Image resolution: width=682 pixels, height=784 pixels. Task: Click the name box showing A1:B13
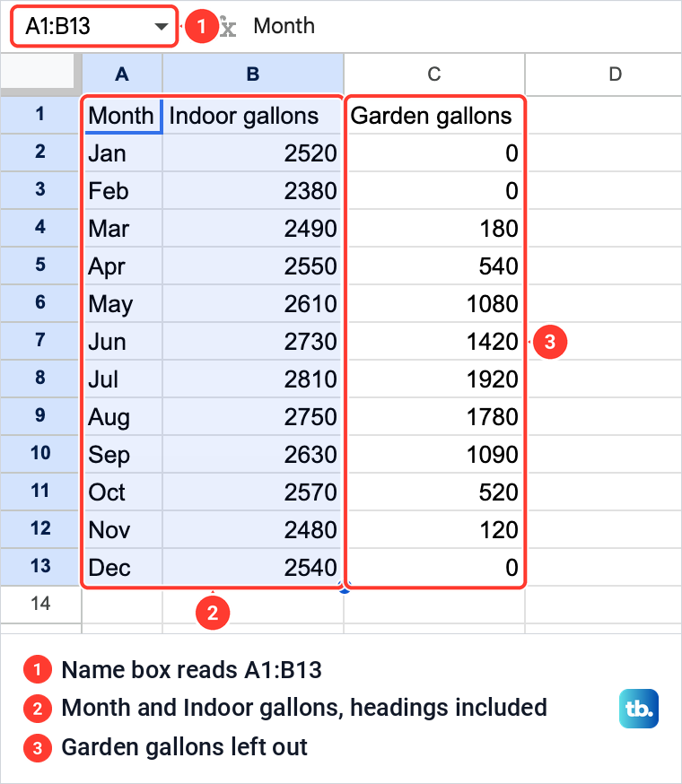tap(94, 27)
